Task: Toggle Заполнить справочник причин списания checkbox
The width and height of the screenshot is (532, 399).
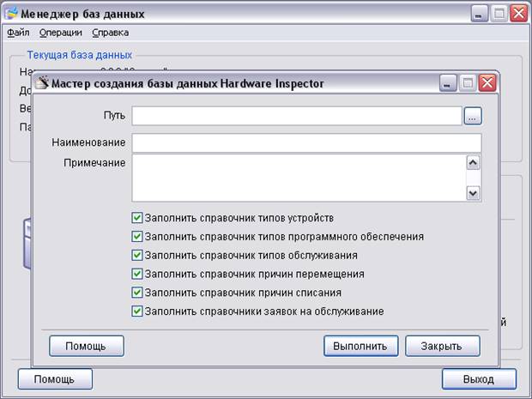Action: pyautogui.click(x=137, y=293)
